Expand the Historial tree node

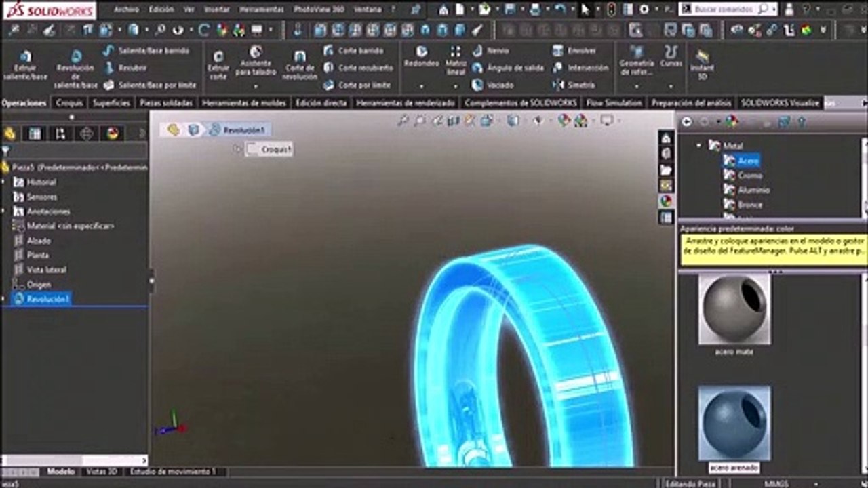click(x=4, y=182)
